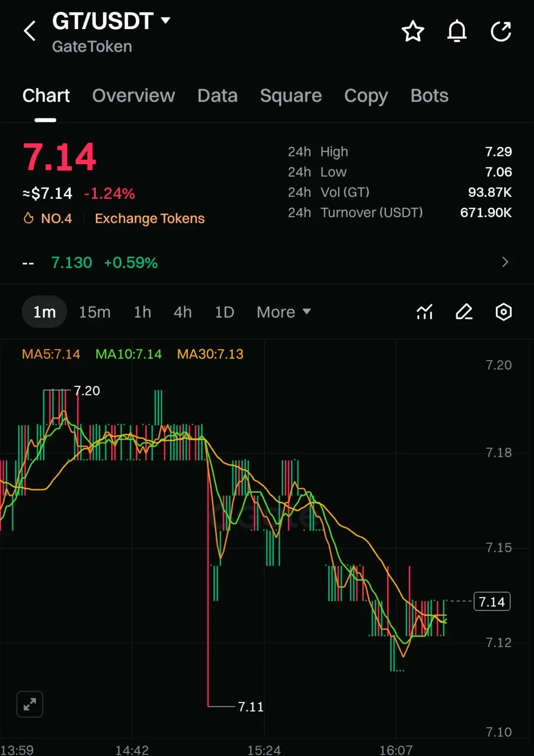The width and height of the screenshot is (534, 756).
Task: Select the 15m timeframe
Action: pos(95,312)
